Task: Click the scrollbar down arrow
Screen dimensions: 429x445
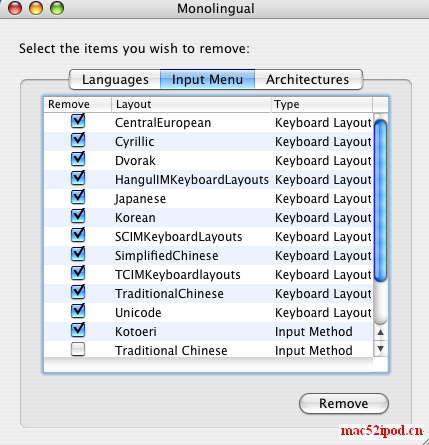Action: point(380,349)
